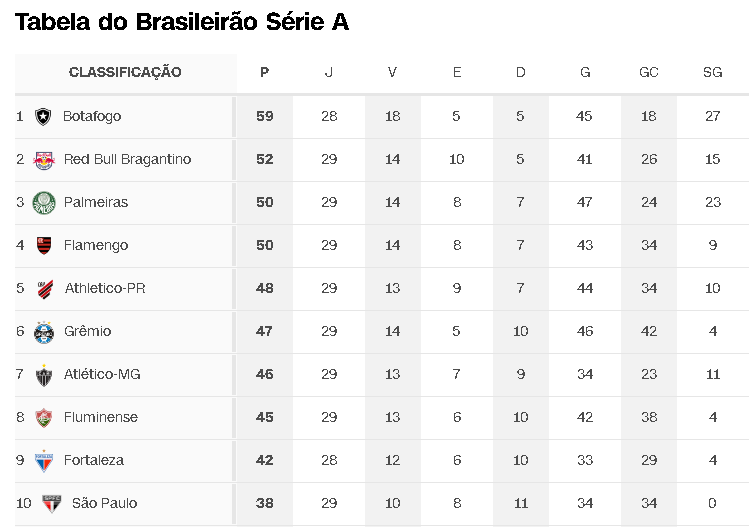Click the Red Bull Bragantino crest icon
This screenshot has width=752, height=527.
tap(44, 160)
